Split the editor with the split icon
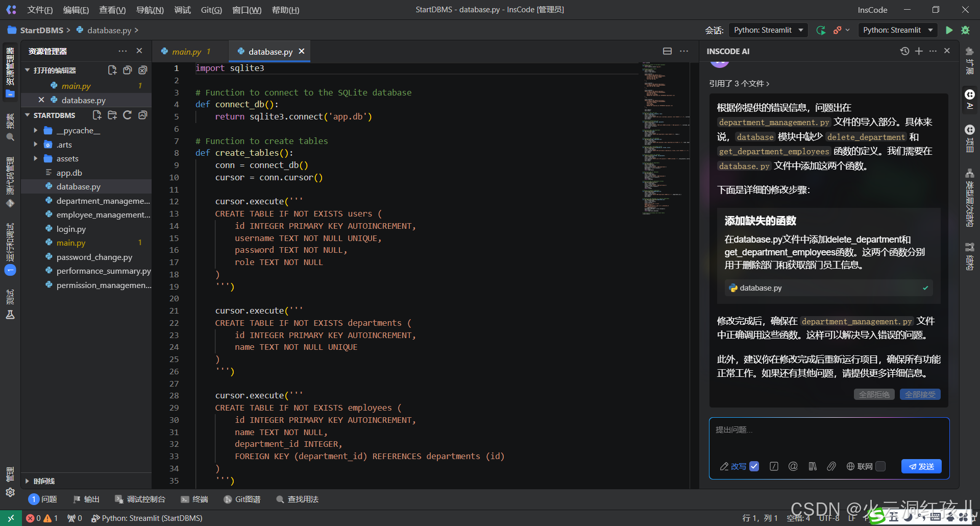The width and height of the screenshot is (980, 526). coord(667,51)
